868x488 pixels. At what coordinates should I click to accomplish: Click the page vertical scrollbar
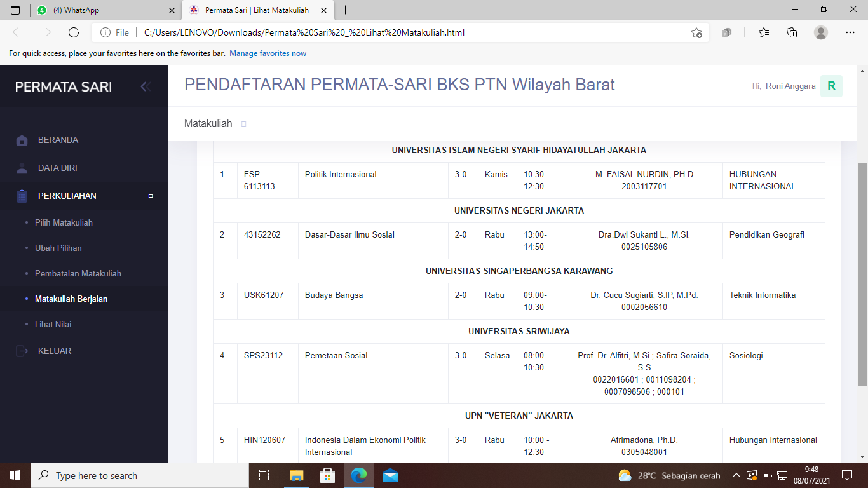(862, 273)
